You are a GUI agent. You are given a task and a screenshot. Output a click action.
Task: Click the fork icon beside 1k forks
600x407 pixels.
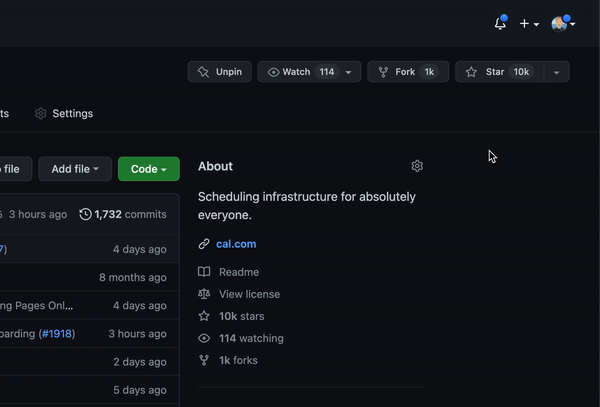click(204, 360)
